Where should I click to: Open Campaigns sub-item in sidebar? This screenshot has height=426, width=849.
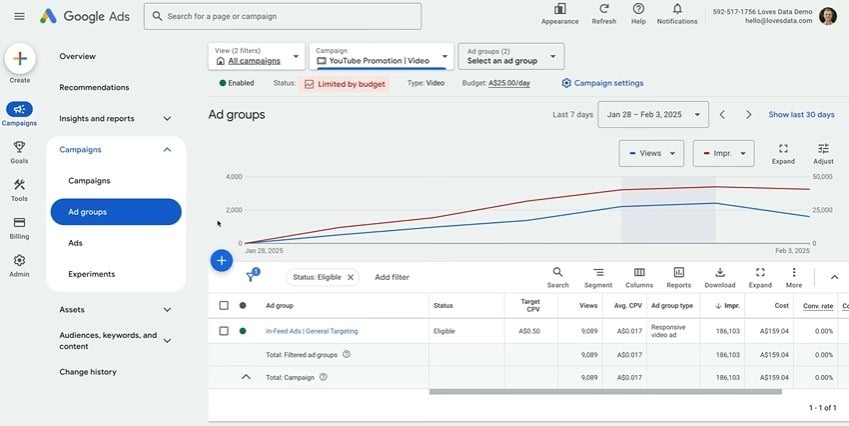[x=89, y=181]
